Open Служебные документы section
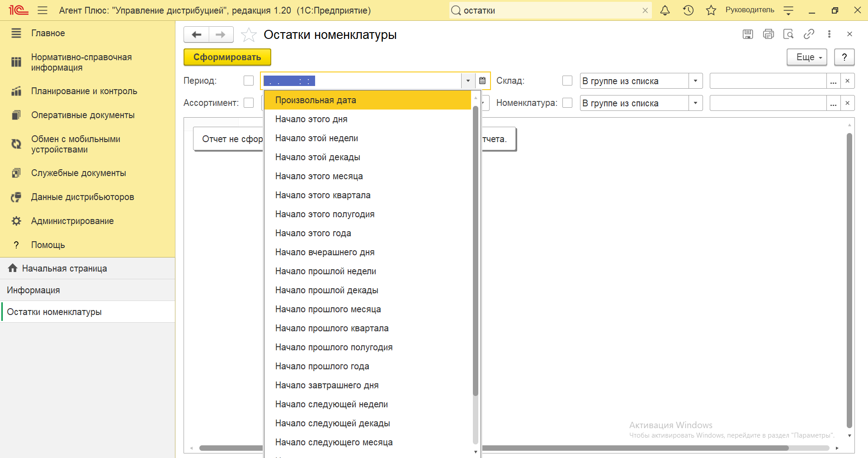The width and height of the screenshot is (868, 458). pos(88,173)
